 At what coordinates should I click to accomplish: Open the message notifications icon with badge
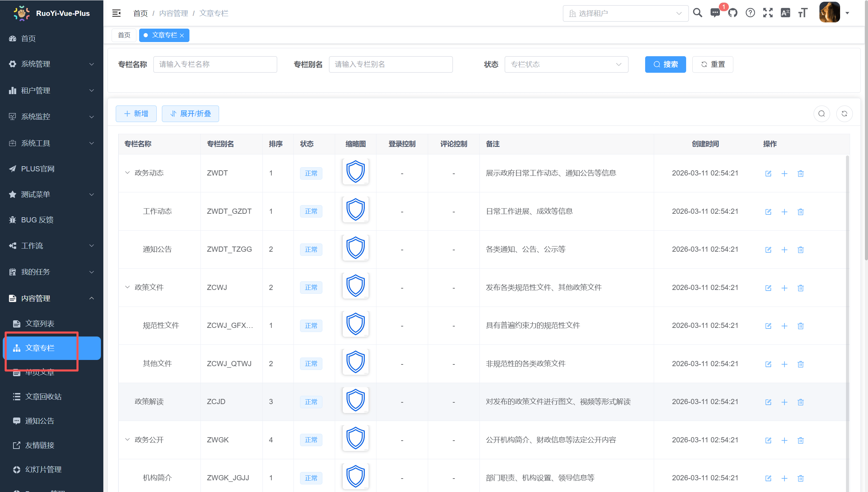pyautogui.click(x=715, y=13)
